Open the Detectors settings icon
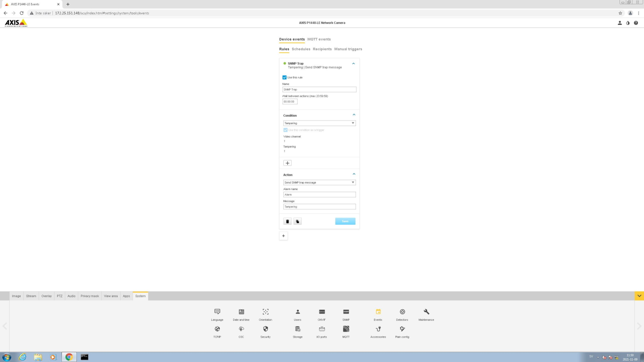 [x=402, y=312]
